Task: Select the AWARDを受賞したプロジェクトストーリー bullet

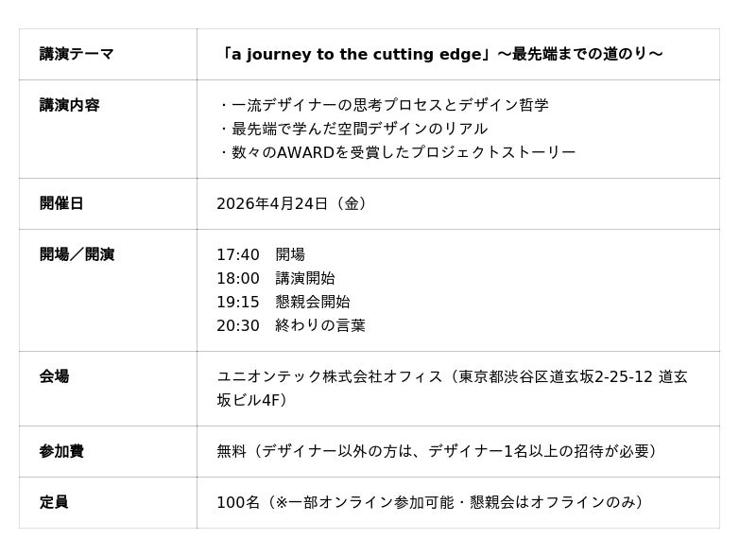Action: pos(396,152)
